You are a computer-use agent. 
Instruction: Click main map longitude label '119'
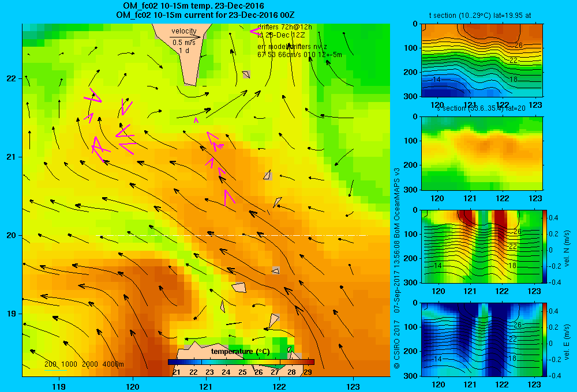click(x=59, y=386)
